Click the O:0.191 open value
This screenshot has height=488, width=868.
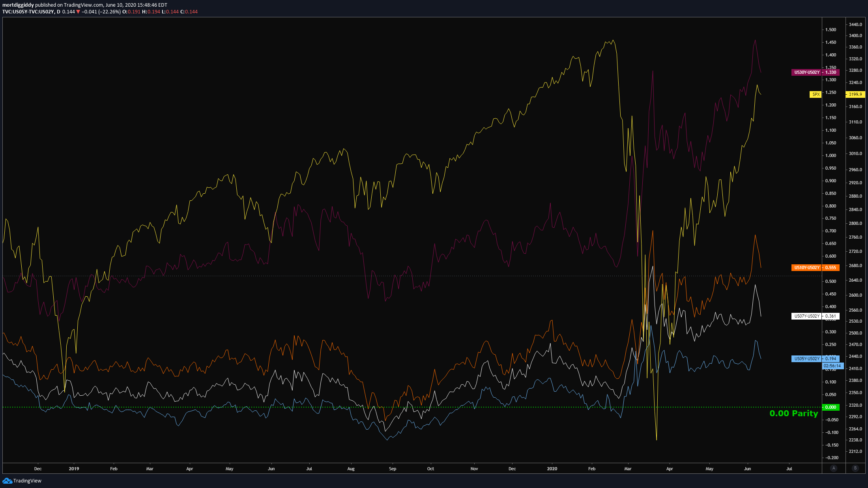click(131, 12)
